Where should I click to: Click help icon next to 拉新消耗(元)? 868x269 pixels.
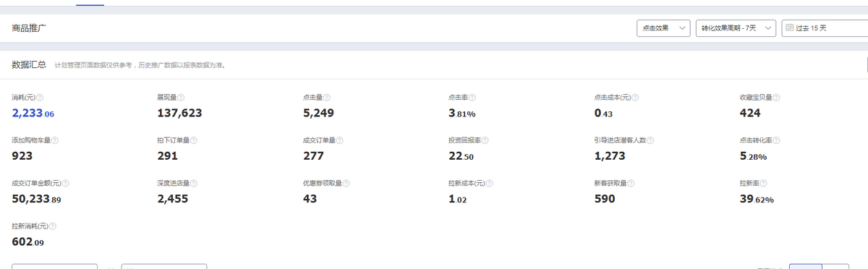point(53,226)
